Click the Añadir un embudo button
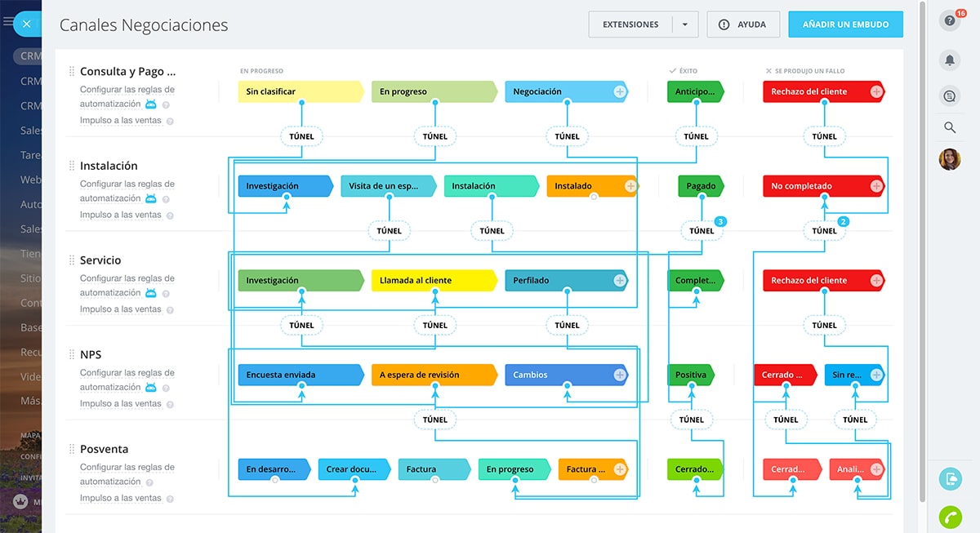The width and height of the screenshot is (980, 533). [845, 24]
